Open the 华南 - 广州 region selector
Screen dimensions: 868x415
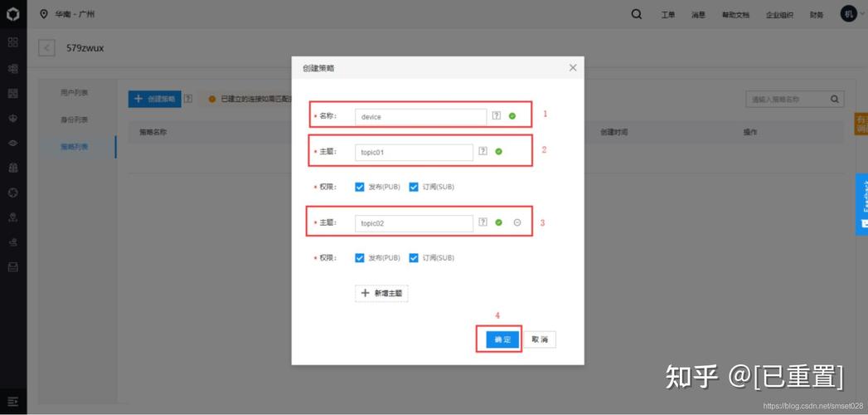75,14
